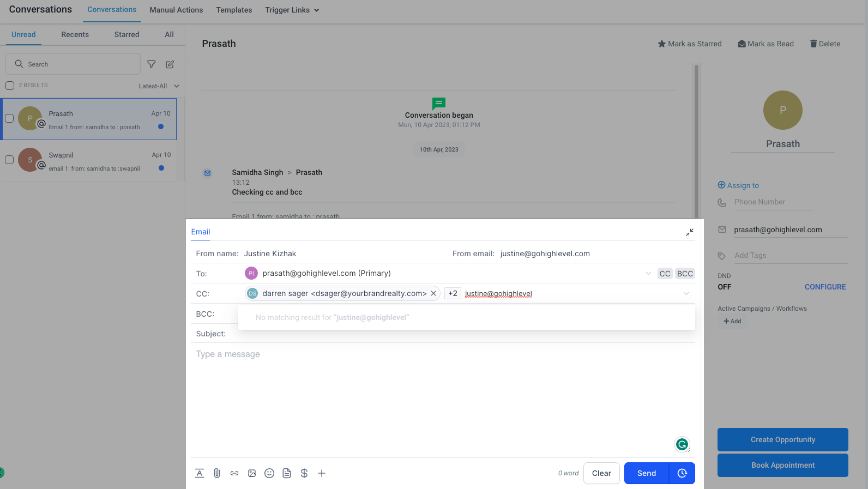This screenshot has width=868, height=489.
Task: Open the emoji picker icon
Action: pos(269,473)
